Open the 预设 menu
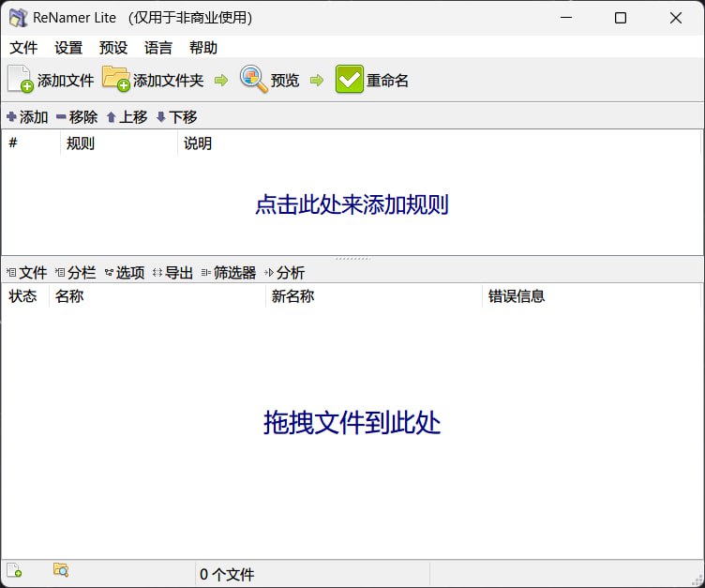The width and height of the screenshot is (705, 588). point(113,48)
